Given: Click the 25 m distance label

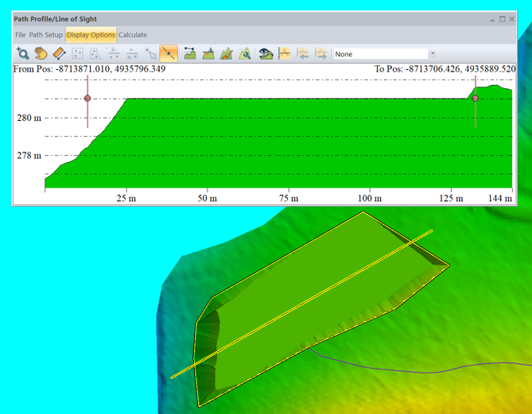Looking at the screenshot, I should 126,199.
